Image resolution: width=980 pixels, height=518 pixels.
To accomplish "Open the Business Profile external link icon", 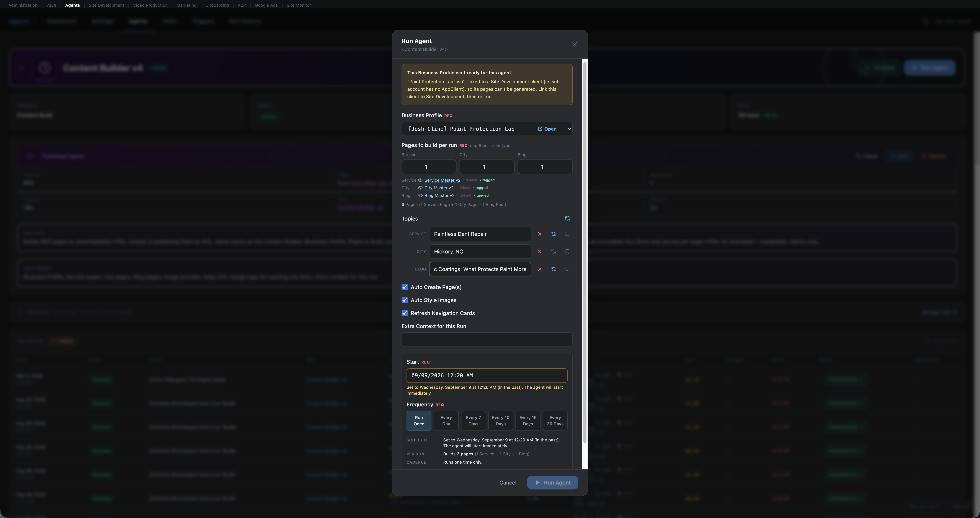I will [540, 129].
